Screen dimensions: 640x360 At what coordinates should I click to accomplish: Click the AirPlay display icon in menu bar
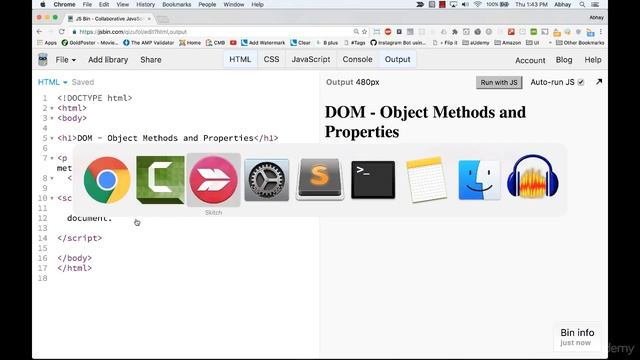[x=453, y=4]
